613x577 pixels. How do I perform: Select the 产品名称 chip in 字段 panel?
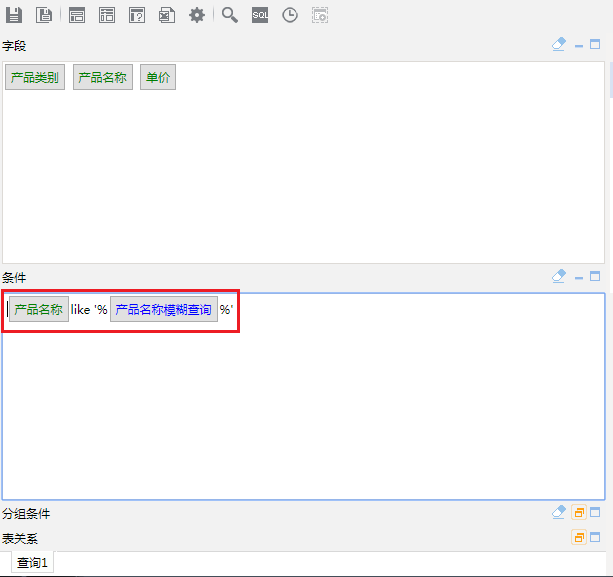point(103,77)
